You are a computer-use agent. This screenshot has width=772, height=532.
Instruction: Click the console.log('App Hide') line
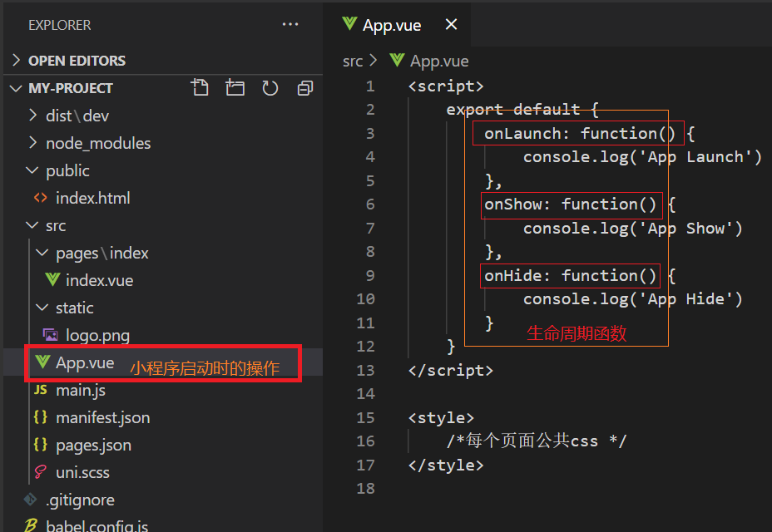click(x=633, y=299)
